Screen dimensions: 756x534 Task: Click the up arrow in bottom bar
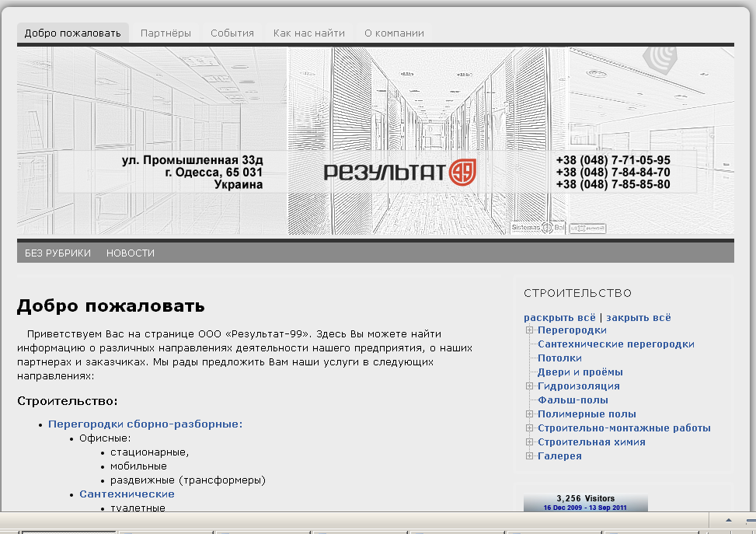point(729,520)
